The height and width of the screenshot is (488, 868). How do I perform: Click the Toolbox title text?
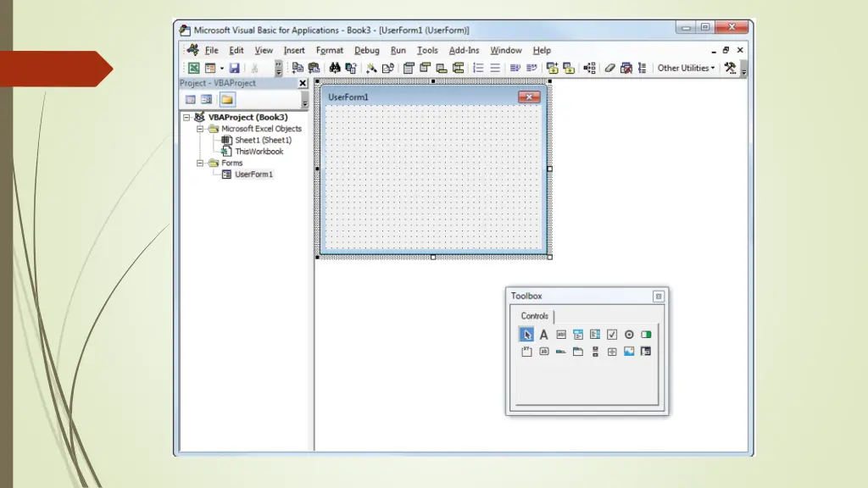coord(526,297)
